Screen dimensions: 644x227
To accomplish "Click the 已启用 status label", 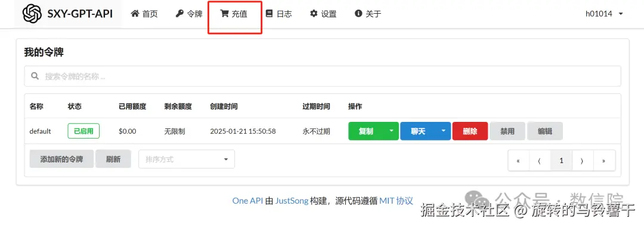I will coord(84,131).
